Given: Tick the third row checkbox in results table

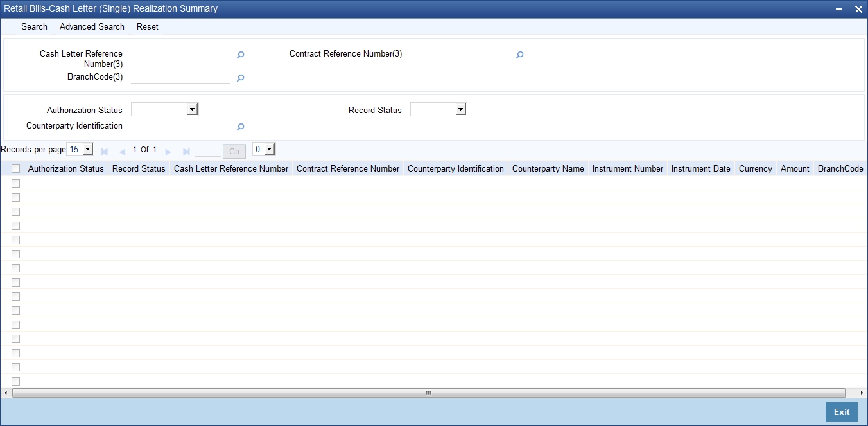Looking at the screenshot, I should pos(16,211).
